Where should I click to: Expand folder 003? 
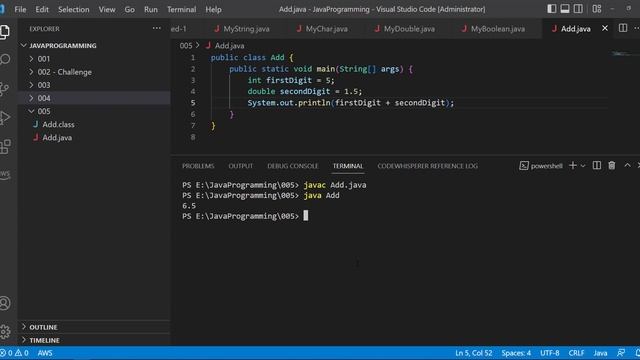click(94, 85)
